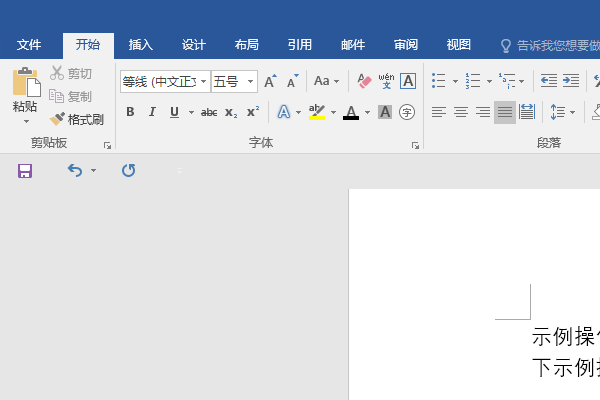Toggle character shading gray A icon
Screen dimensions: 600x400
pos(385,112)
